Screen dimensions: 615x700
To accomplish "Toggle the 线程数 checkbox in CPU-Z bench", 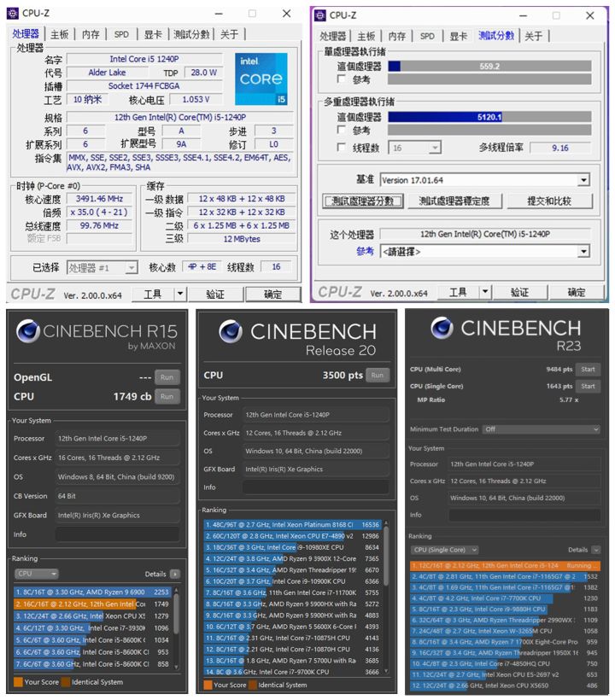I will [x=341, y=147].
